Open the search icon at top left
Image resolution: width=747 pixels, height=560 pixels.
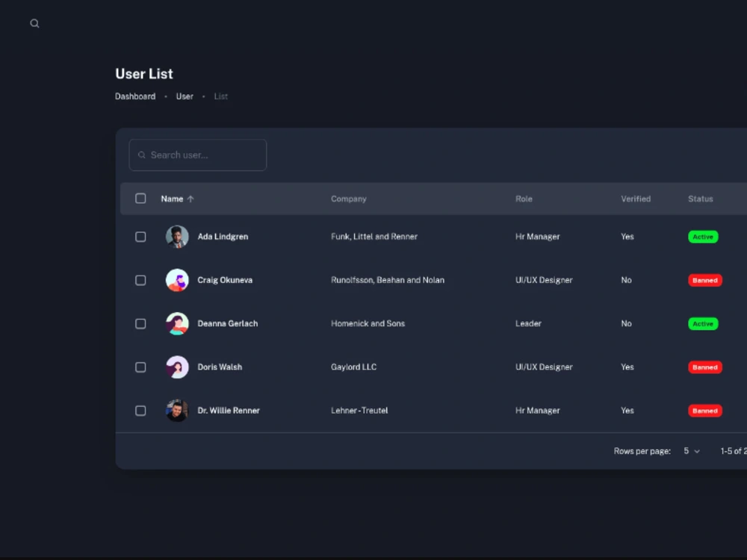tap(34, 23)
